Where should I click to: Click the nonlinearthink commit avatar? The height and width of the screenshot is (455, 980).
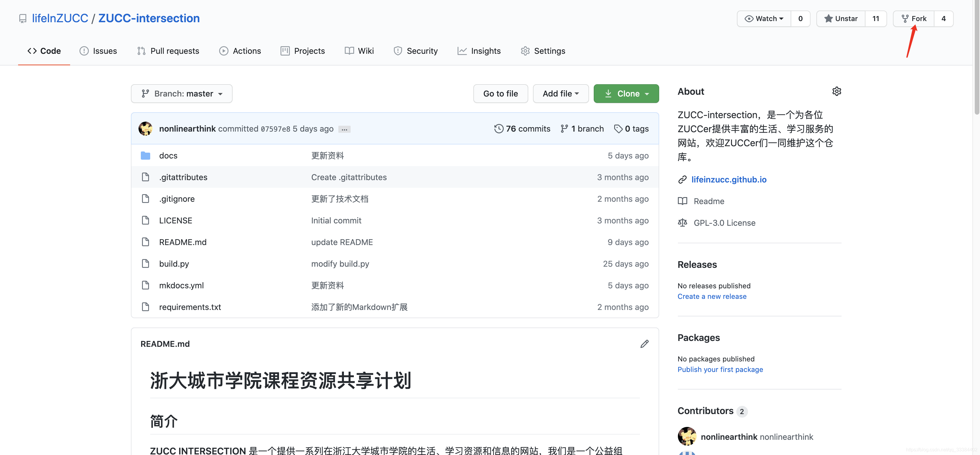click(x=145, y=129)
